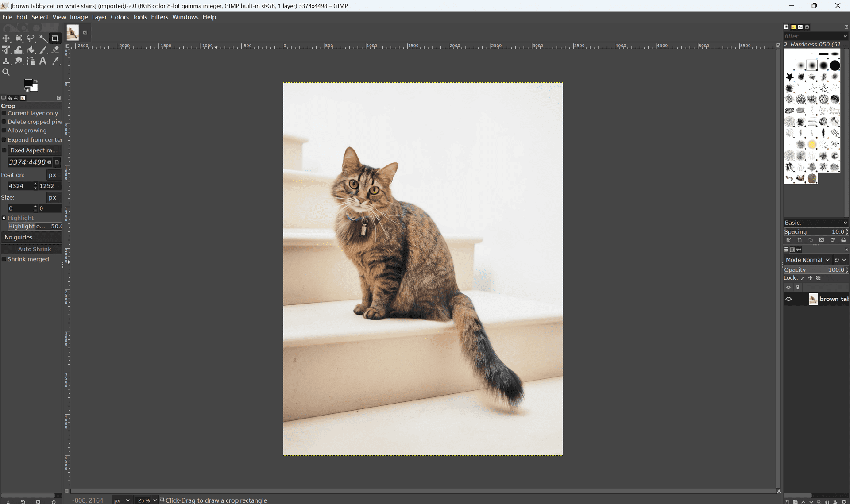Open layer Mode Normal dropdown
This screenshot has width=850, height=504.
[x=808, y=260]
